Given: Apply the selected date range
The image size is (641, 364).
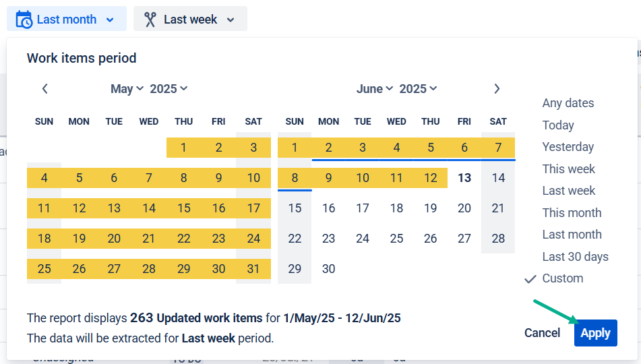Looking at the screenshot, I should [596, 333].
